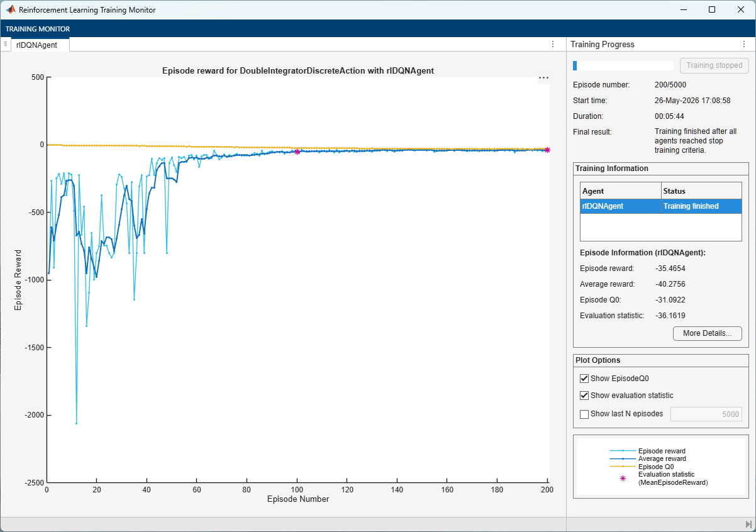The width and height of the screenshot is (756, 532).
Task: Click Average reward legend entry
Action: (663, 458)
